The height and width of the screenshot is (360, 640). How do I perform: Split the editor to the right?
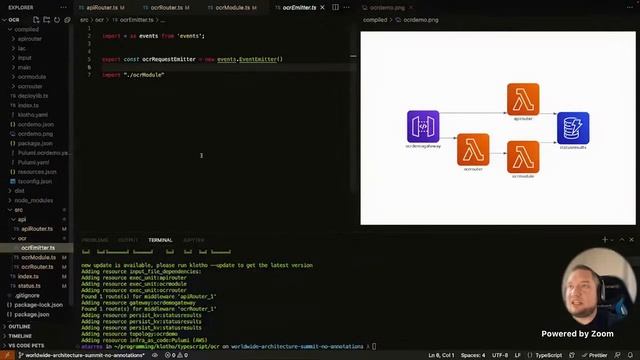335,7
